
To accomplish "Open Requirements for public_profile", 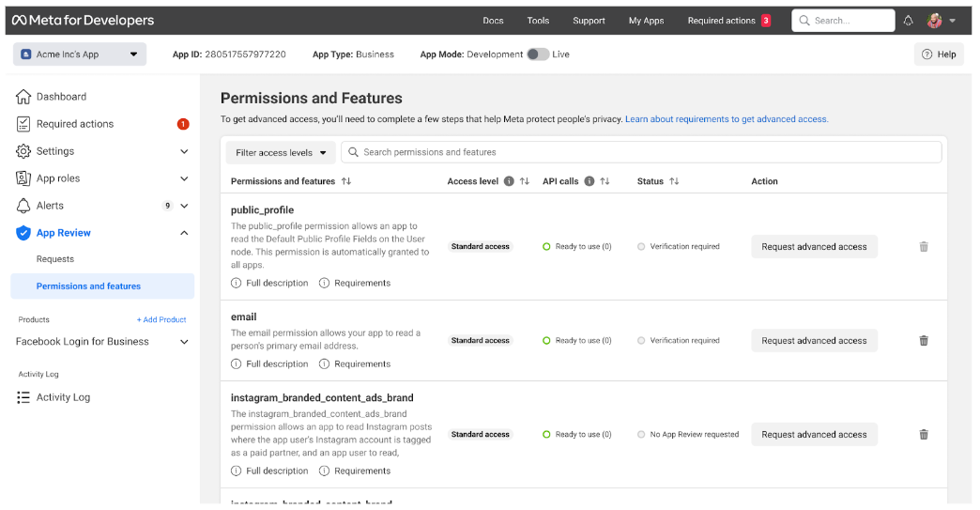I will (x=355, y=283).
